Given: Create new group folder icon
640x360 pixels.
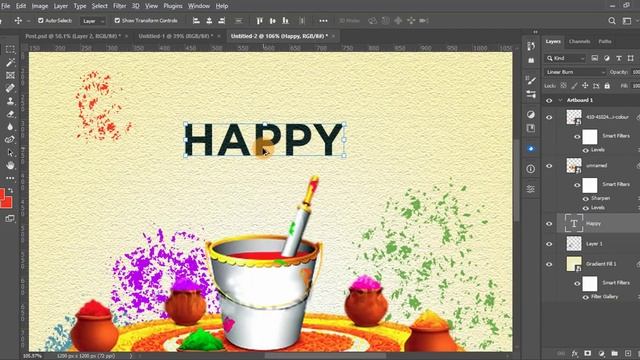Looking at the screenshot, I should pos(615,353).
